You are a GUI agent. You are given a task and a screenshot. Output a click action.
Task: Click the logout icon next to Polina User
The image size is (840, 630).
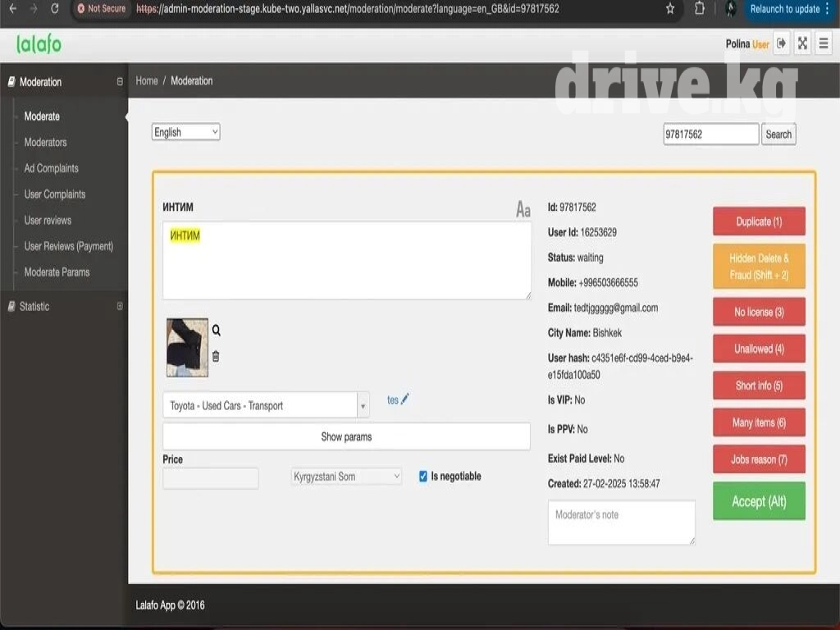tap(782, 44)
